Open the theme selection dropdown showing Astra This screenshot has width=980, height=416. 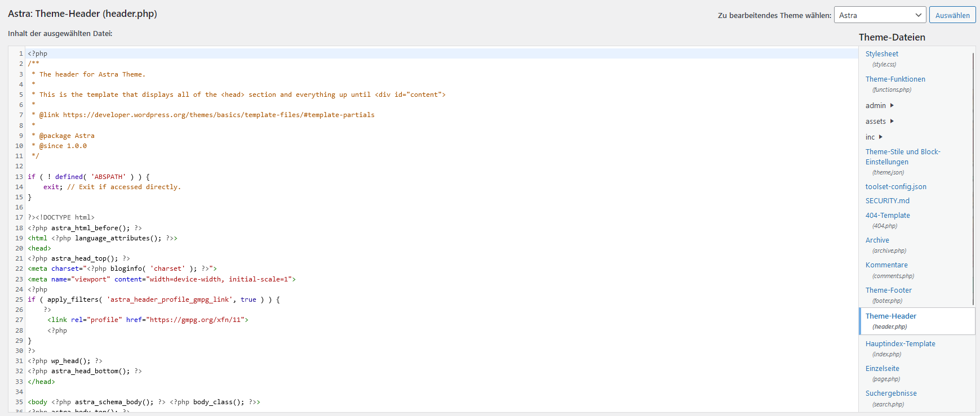coord(880,15)
